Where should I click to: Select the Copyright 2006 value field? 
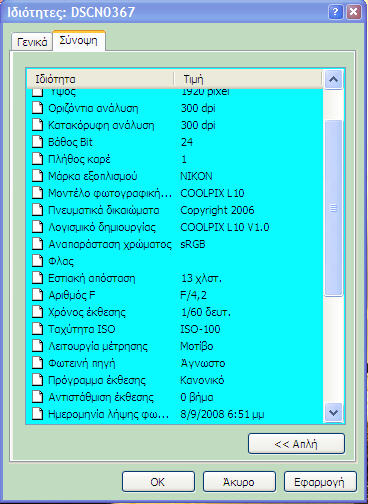point(217,210)
